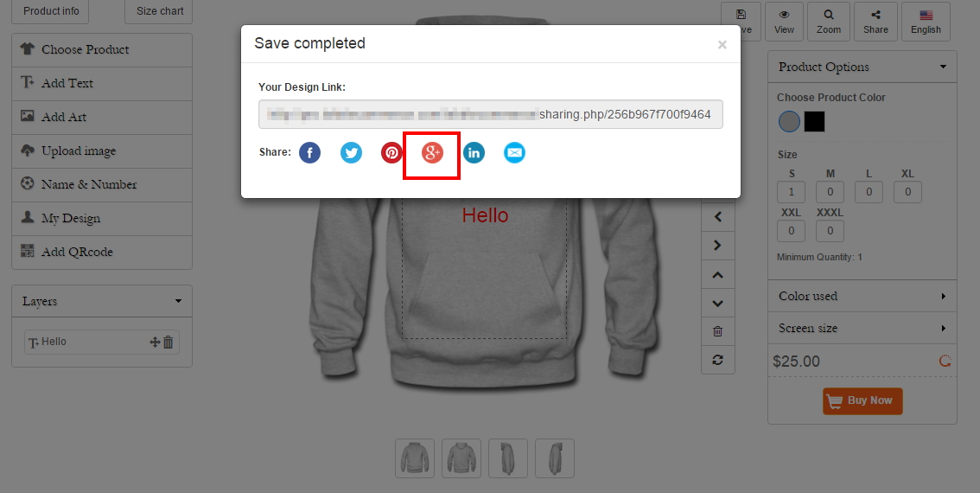This screenshot has width=980, height=493.
Task: Delete the Hello layer with trash icon
Action: (169, 343)
